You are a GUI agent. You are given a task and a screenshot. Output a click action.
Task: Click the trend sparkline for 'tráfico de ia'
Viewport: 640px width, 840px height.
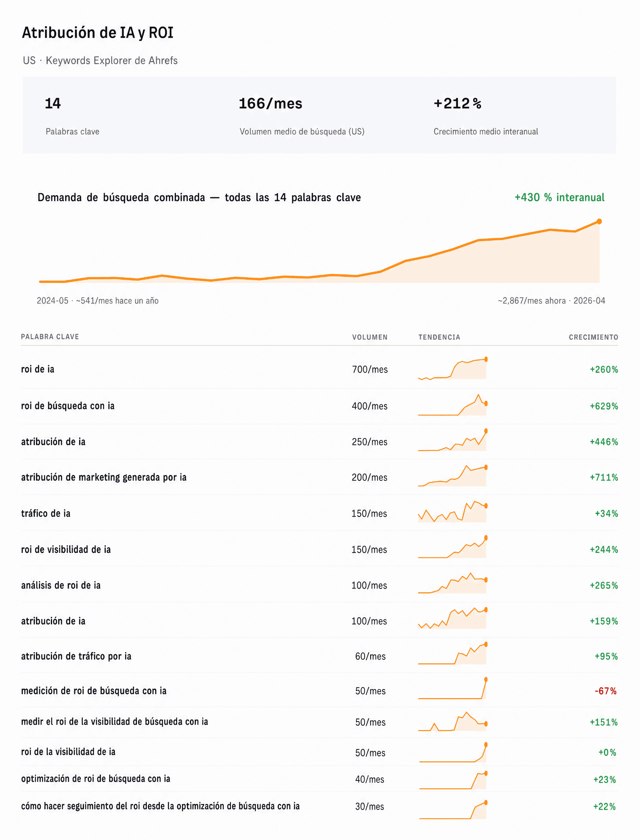point(452,511)
